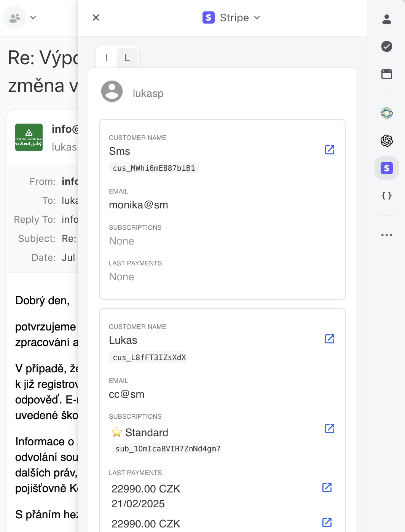Image resolution: width=405 pixels, height=532 pixels.
Task: Open the curly braces code sidebar icon
Action: (387, 195)
